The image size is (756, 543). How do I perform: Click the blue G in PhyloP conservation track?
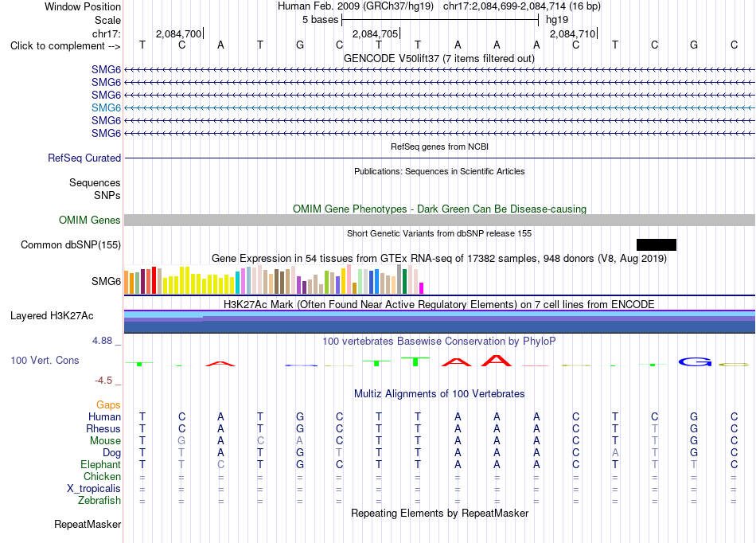(695, 361)
